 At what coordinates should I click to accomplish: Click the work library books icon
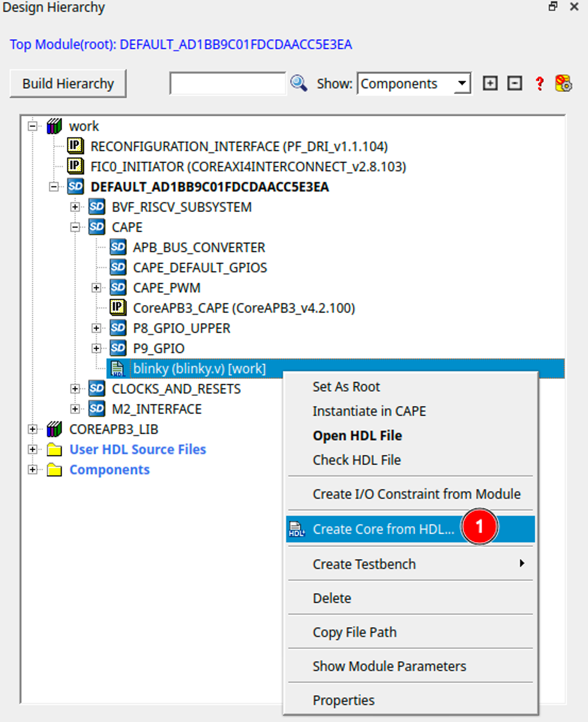click(x=54, y=126)
